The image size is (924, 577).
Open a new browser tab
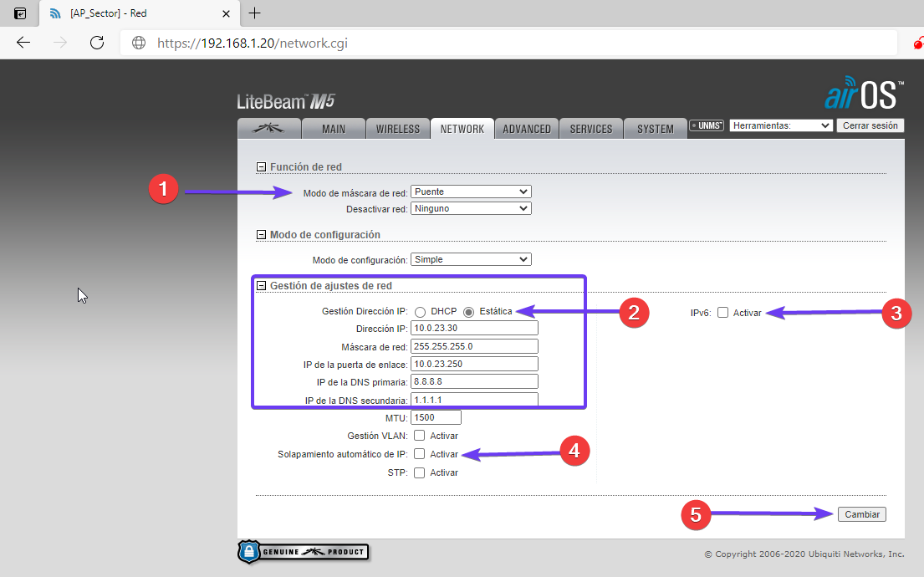pyautogui.click(x=255, y=13)
